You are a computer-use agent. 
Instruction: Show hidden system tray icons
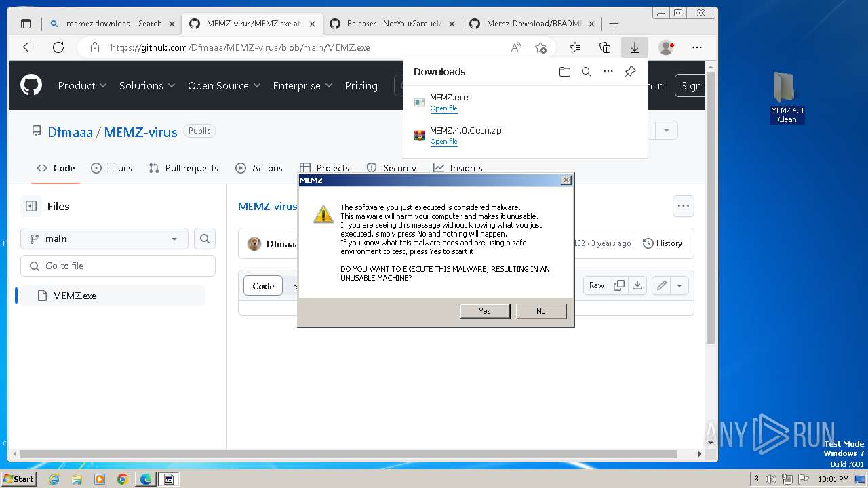(756, 479)
